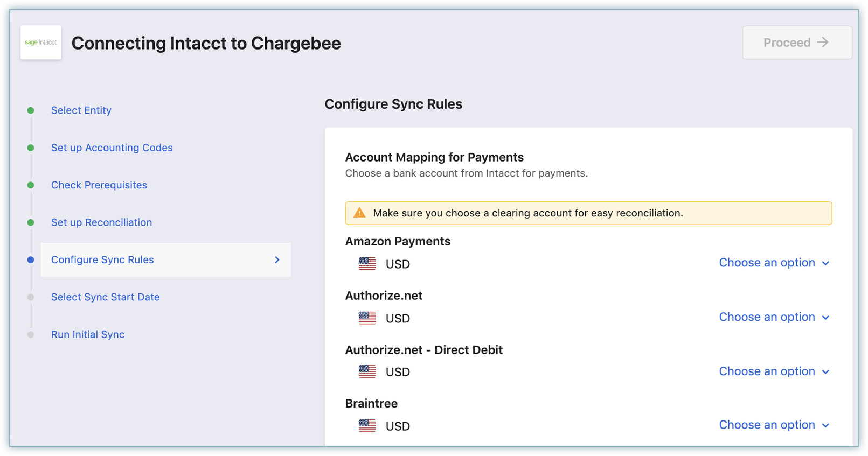Click USD label under Braintree
The height and width of the screenshot is (456, 868).
(398, 426)
